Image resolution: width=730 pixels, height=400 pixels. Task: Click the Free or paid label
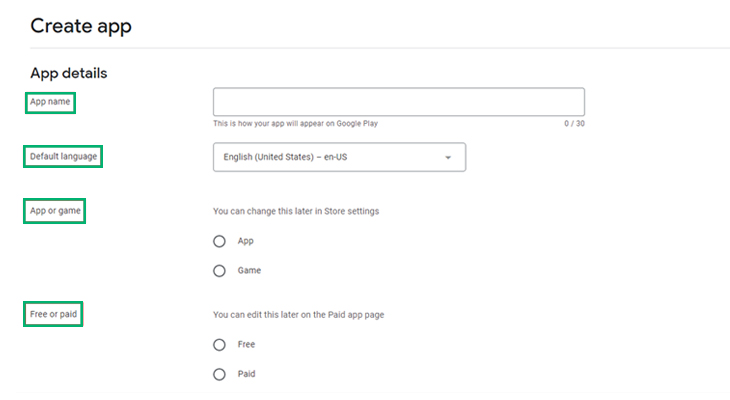tap(53, 314)
